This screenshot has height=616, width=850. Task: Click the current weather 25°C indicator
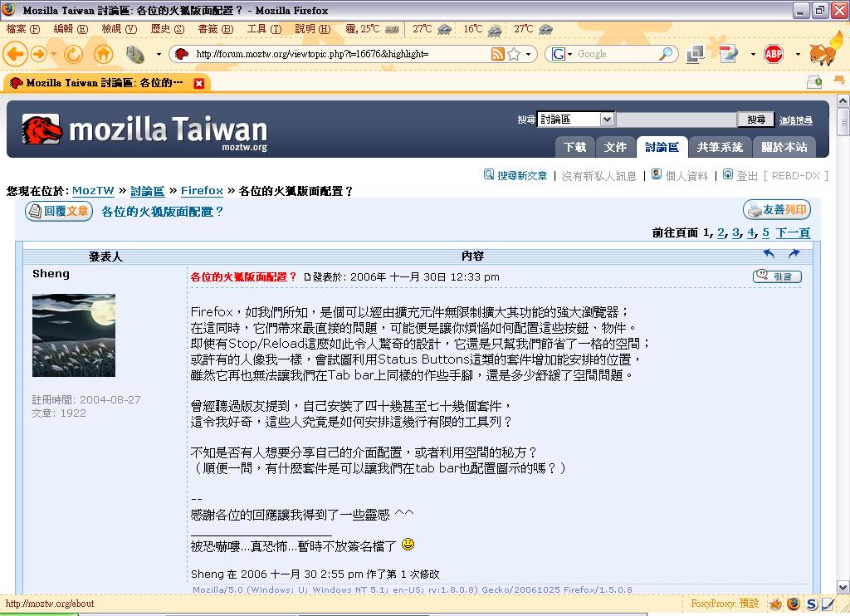coord(373,29)
